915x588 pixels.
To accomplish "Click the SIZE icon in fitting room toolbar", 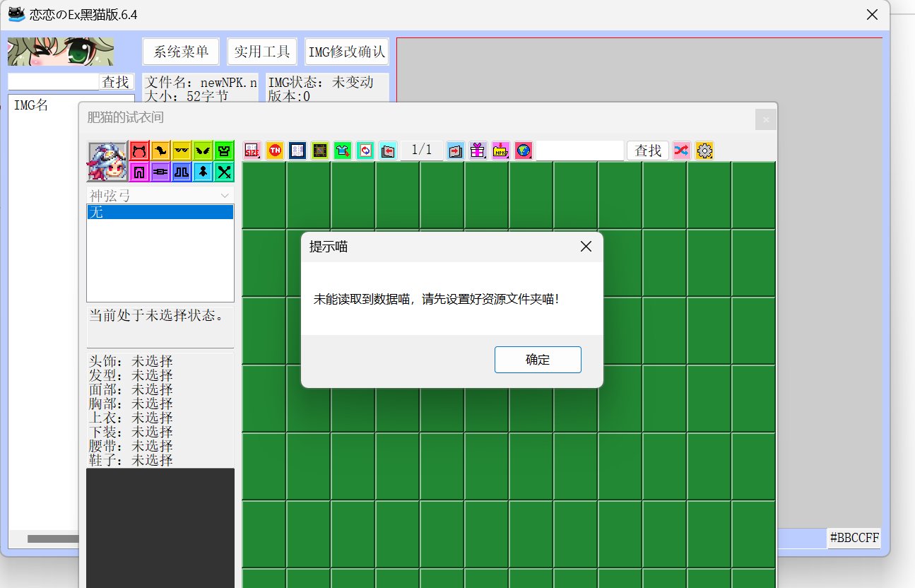I will click(252, 151).
